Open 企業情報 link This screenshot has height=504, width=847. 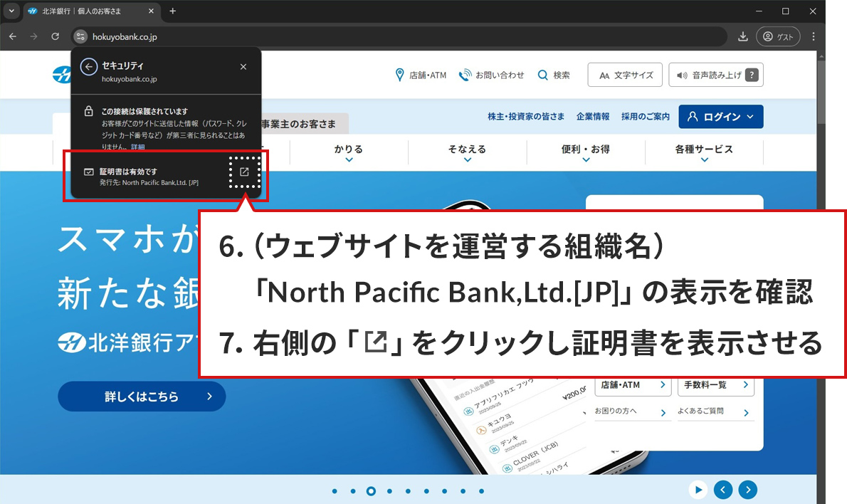593,116
